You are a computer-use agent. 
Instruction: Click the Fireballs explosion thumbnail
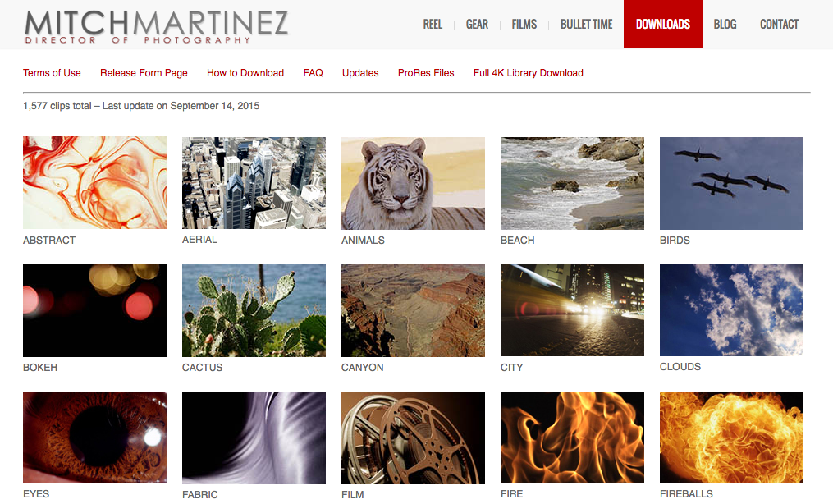731,438
